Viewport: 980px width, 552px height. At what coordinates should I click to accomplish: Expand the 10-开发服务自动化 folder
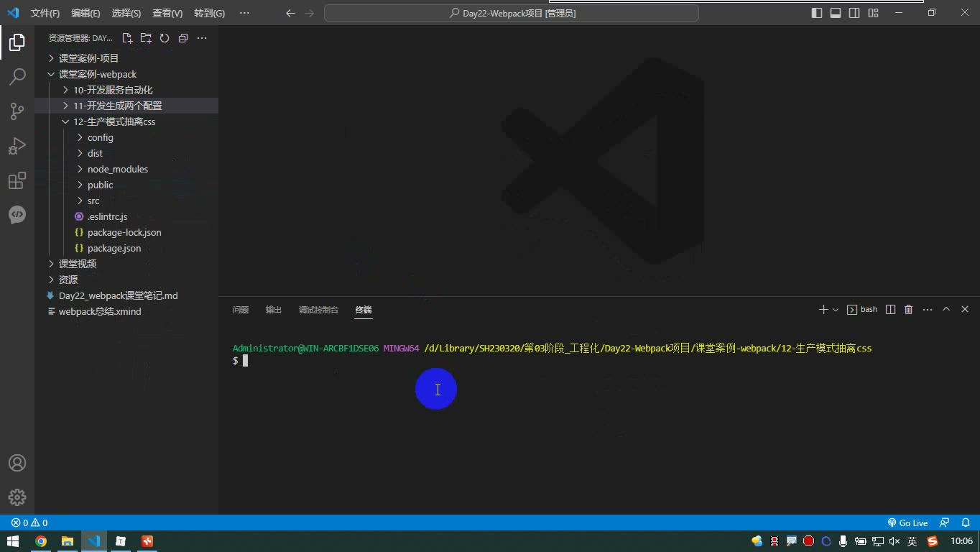point(126,90)
